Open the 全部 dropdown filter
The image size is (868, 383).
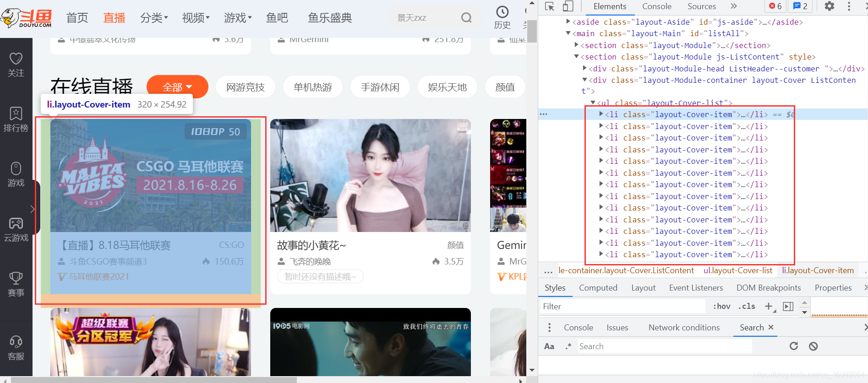[177, 87]
